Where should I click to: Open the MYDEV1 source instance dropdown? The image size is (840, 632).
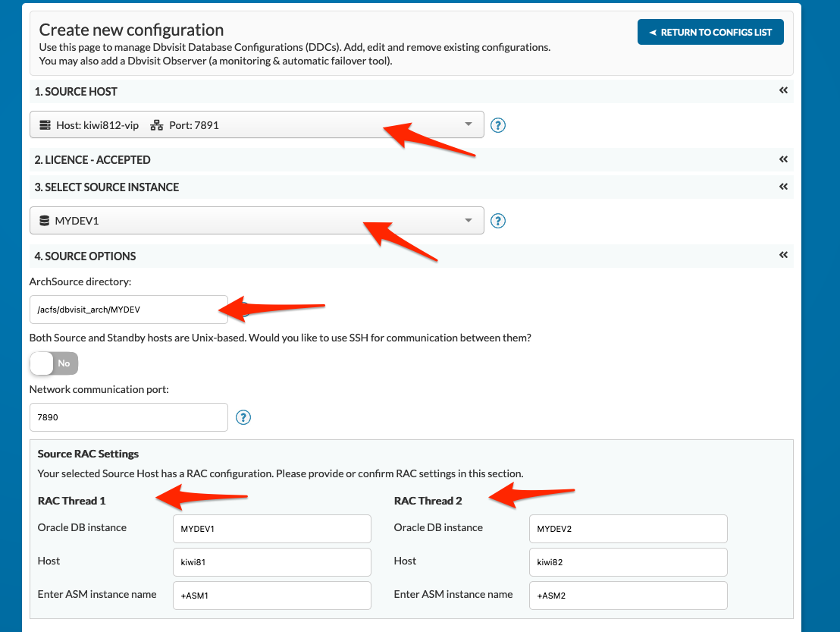(256, 220)
